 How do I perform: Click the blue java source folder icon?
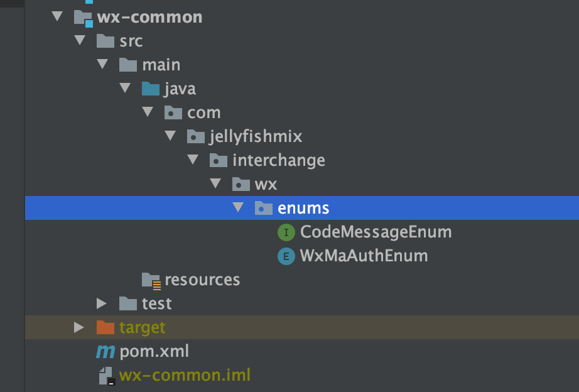coord(151,89)
